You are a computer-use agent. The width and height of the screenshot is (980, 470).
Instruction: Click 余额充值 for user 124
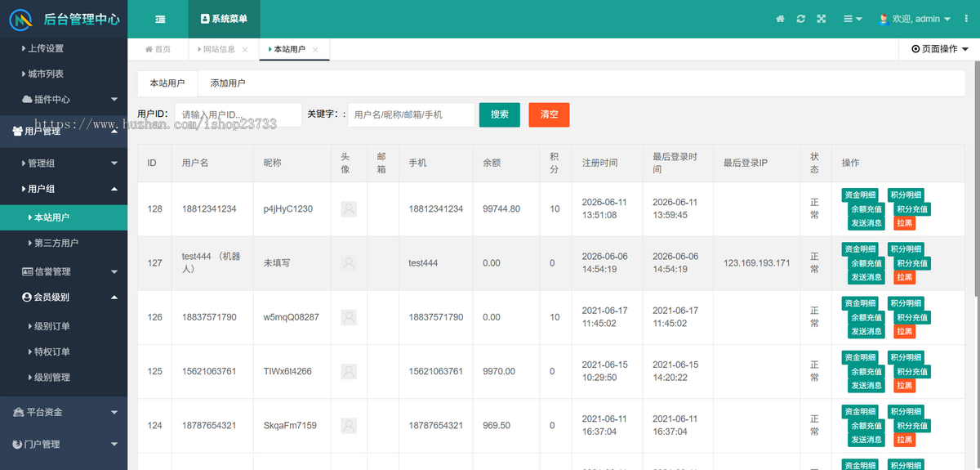(x=866, y=425)
